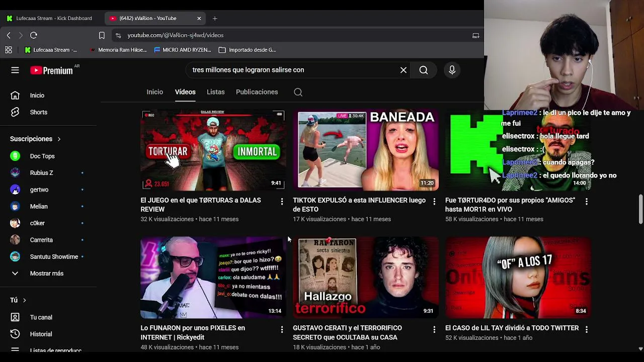Clear the search box text

404,70
